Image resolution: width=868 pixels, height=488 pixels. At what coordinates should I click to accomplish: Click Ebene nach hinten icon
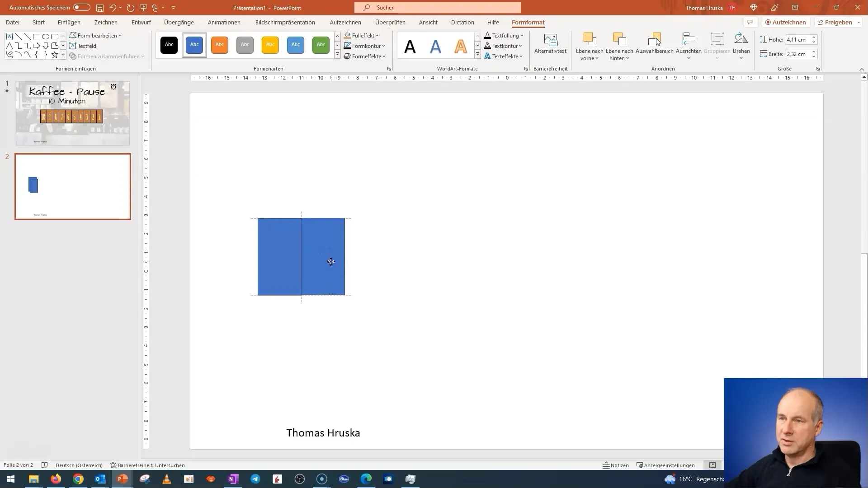pos(619,40)
